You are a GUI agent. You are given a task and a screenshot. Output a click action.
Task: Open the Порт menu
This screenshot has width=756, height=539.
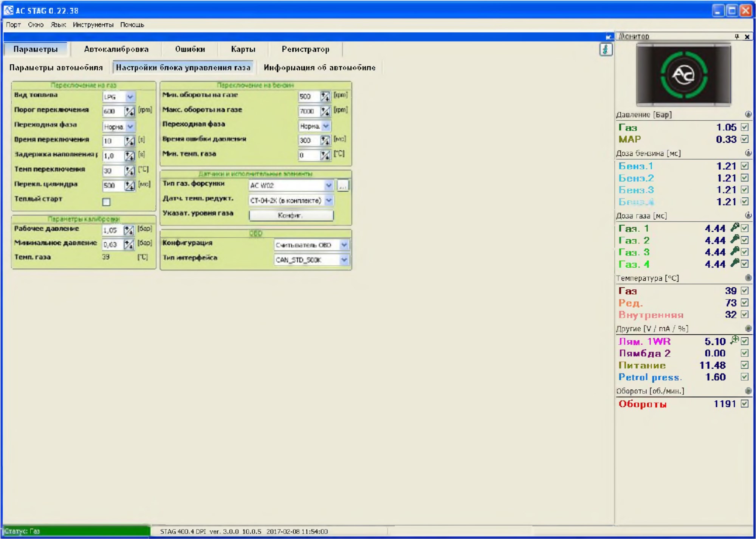click(x=13, y=25)
